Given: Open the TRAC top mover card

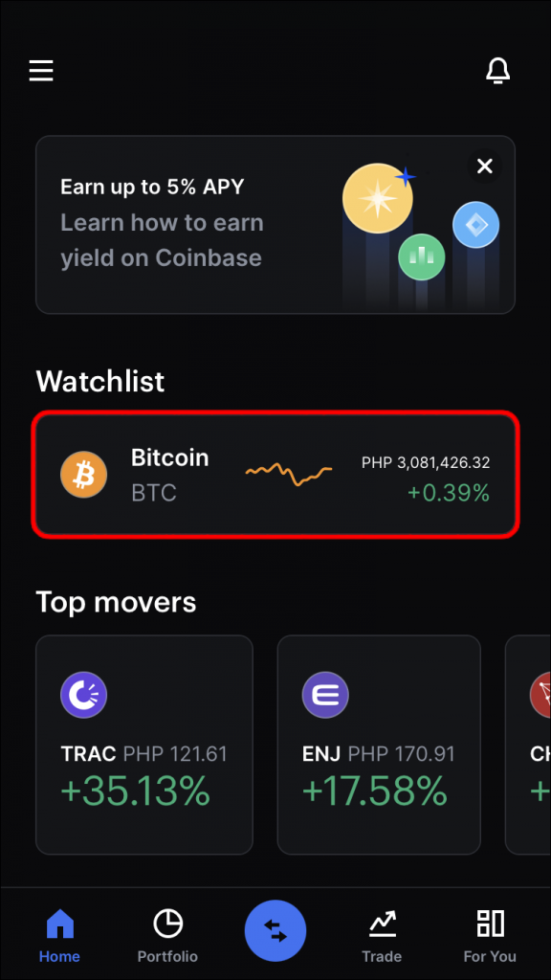Looking at the screenshot, I should [x=143, y=745].
